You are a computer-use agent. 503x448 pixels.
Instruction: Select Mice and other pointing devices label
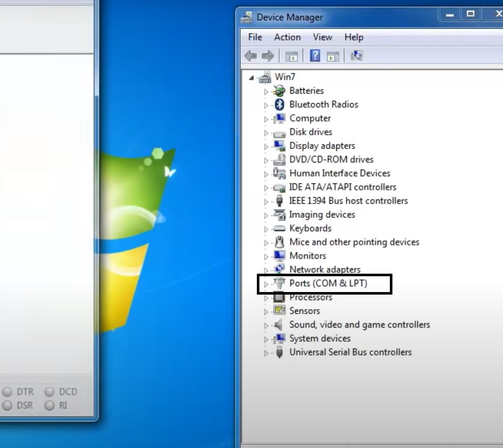pos(354,242)
